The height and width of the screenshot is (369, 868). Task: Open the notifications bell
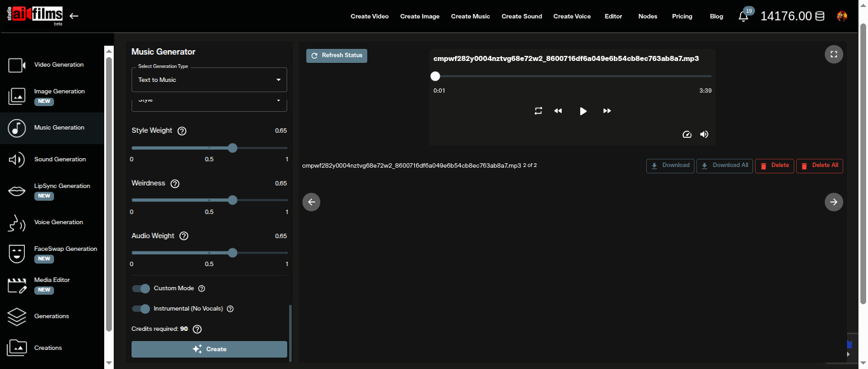coord(743,17)
